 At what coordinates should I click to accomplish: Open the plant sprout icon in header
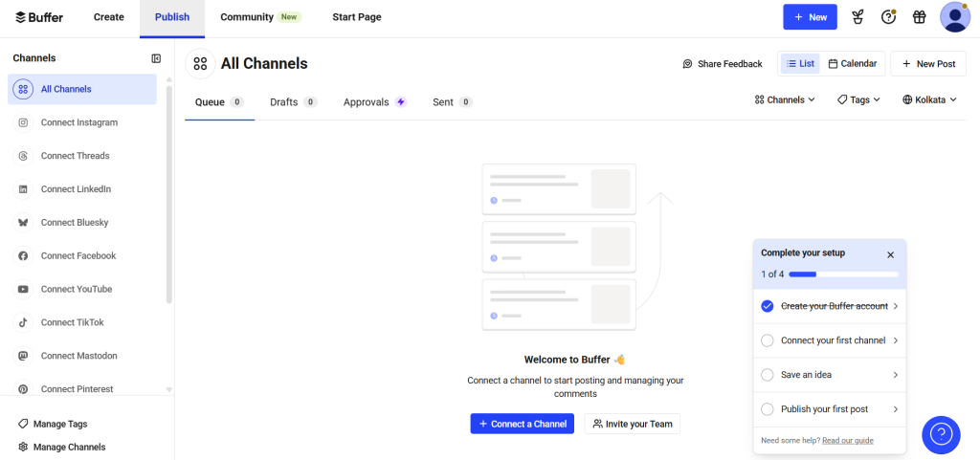[x=857, y=17]
